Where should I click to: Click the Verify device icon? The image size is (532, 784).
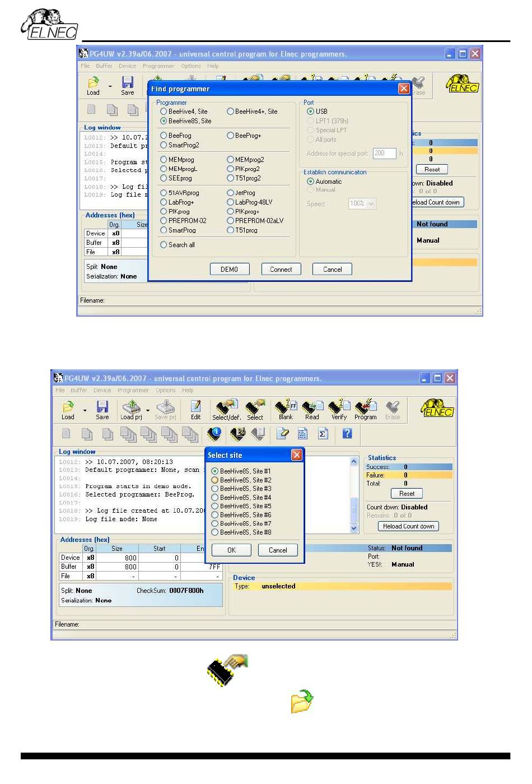339,410
